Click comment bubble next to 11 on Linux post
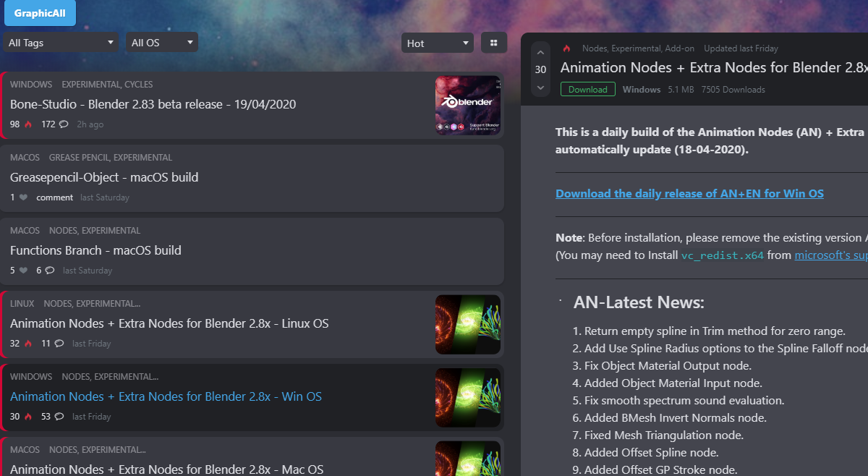This screenshot has height=476, width=868. pos(59,344)
